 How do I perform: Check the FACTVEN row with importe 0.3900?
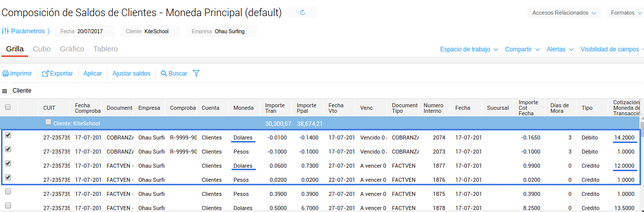click(8, 191)
